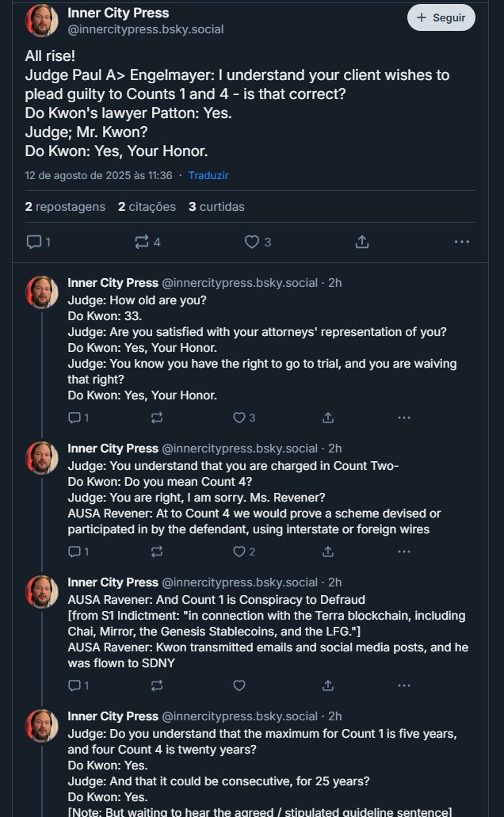Like the 'Count Two' reply with 2 hearts
This screenshot has height=817, width=504.
click(x=244, y=552)
